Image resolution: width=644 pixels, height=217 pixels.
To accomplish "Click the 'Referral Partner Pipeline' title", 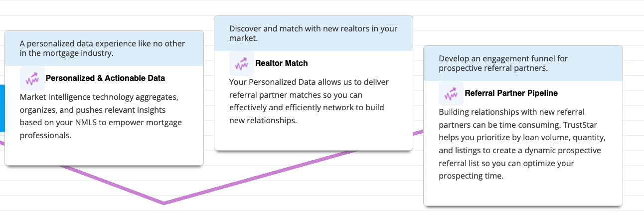I will pyautogui.click(x=511, y=93).
